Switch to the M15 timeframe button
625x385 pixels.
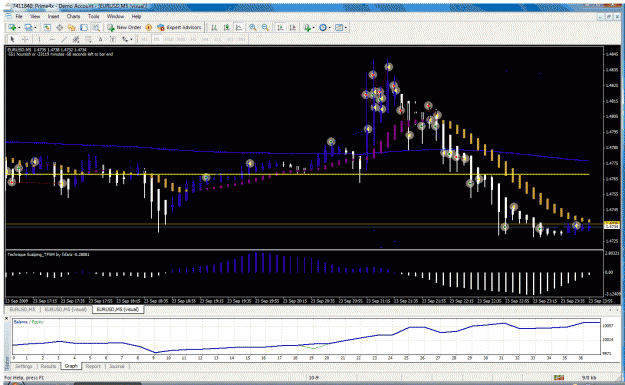point(169,39)
